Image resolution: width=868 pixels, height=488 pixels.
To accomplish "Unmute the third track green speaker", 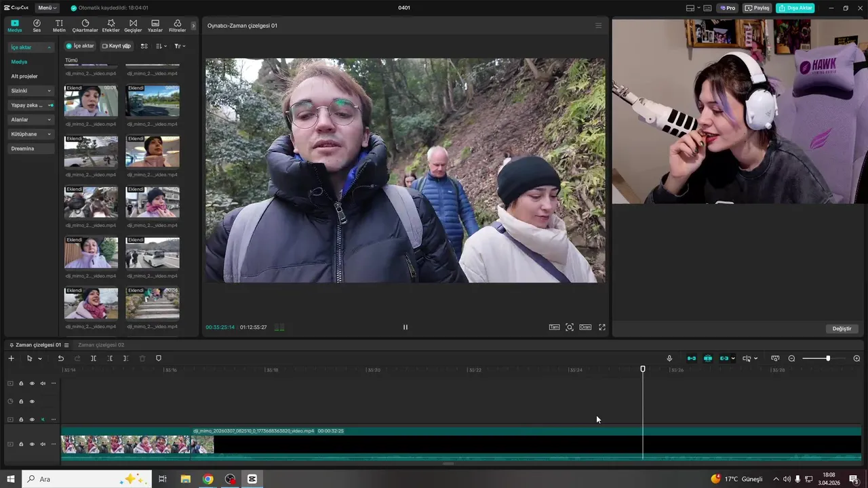I will click(x=43, y=420).
